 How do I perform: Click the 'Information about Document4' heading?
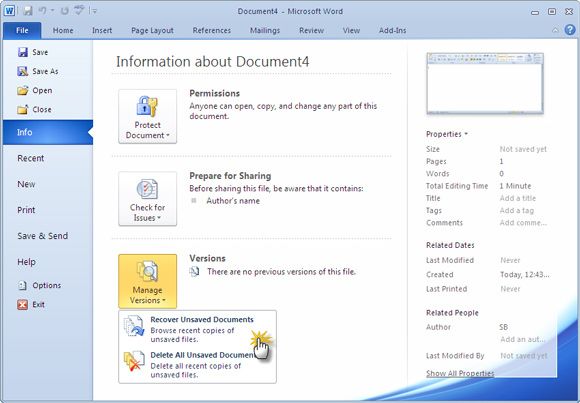[213, 61]
